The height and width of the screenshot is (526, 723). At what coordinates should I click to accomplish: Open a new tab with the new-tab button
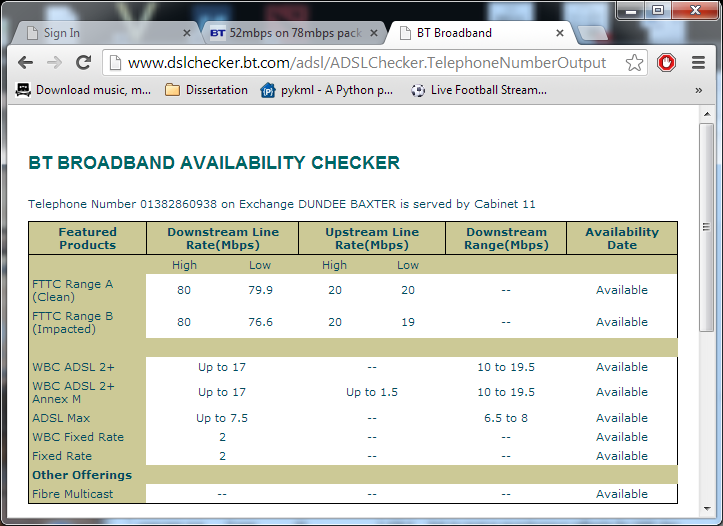click(x=593, y=33)
